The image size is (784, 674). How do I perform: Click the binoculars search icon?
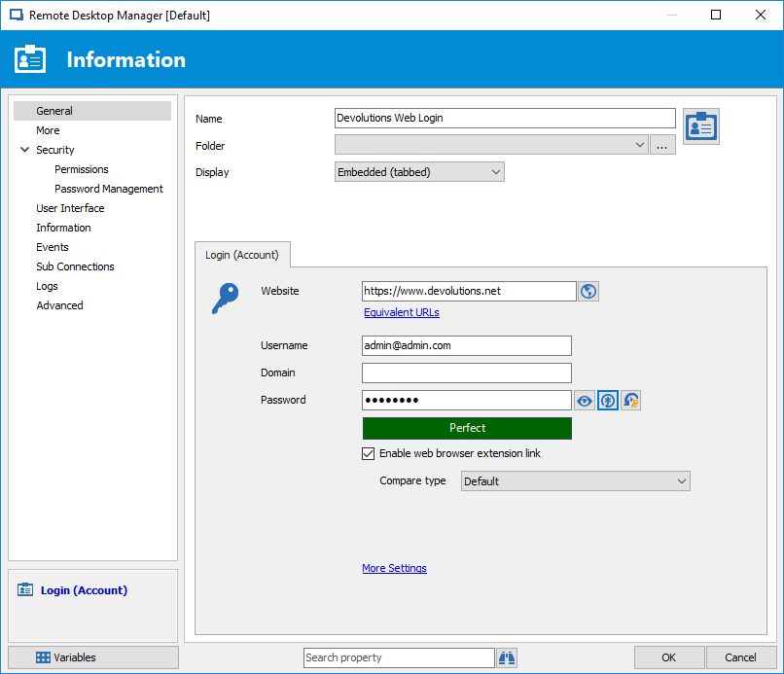pyautogui.click(x=507, y=657)
